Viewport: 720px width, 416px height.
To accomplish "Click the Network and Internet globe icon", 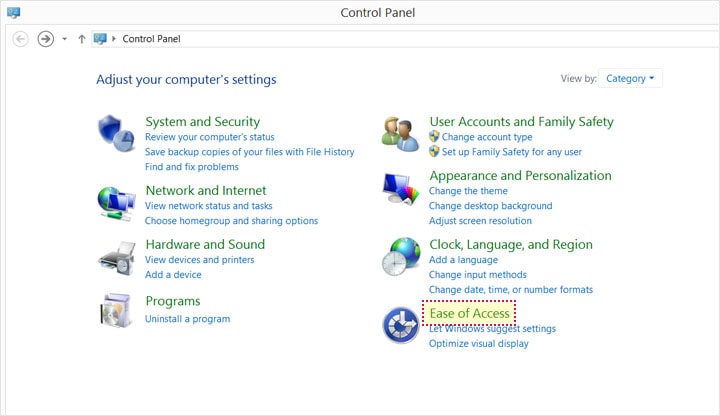I will (x=114, y=201).
